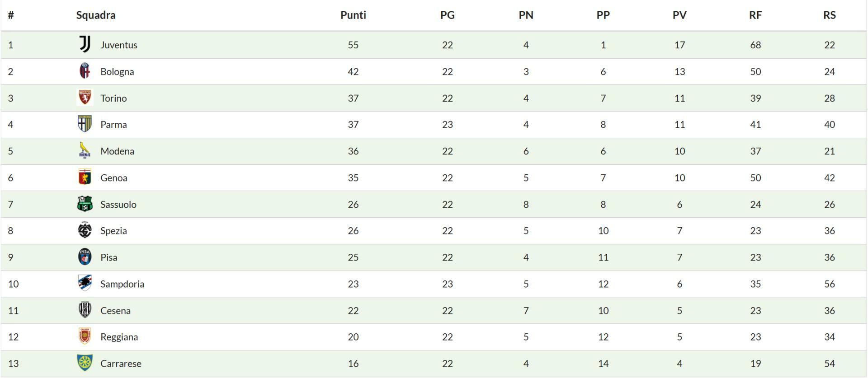The height and width of the screenshot is (378, 868).
Task: Click the Sassuolo club crest icon
Action: point(85,204)
